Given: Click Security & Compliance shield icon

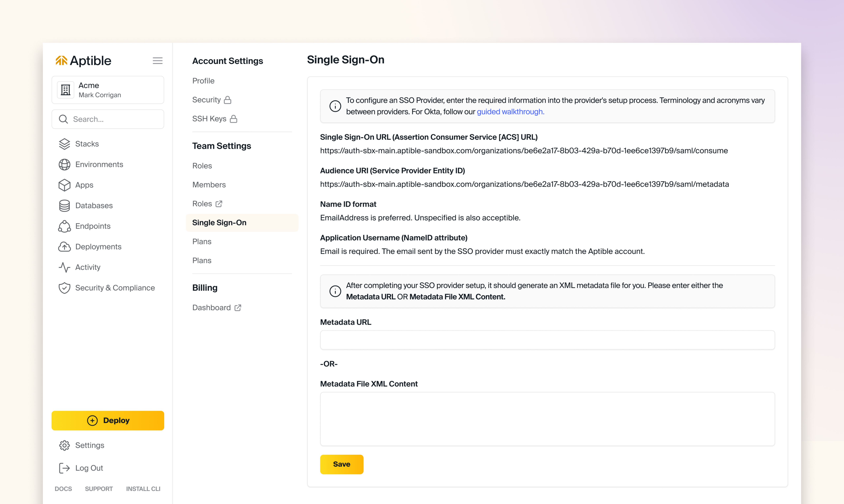Looking at the screenshot, I should coord(64,288).
